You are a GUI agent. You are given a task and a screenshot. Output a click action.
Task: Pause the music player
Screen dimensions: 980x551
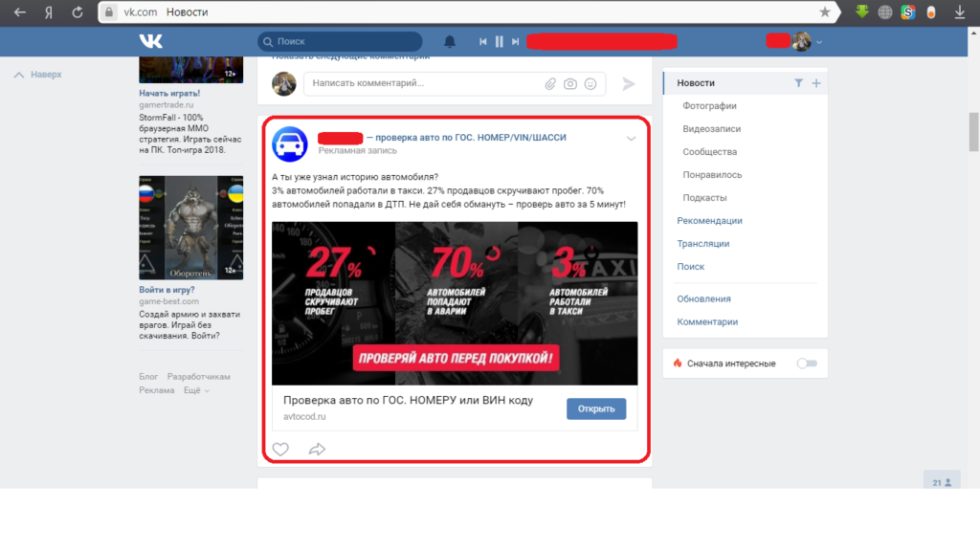click(x=500, y=41)
